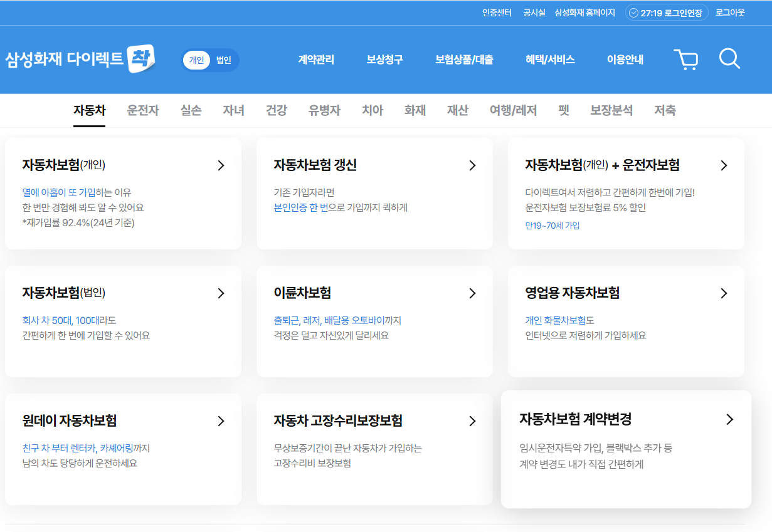Go to 인증센터 link
Screen dimensions: 772x532
(497, 13)
